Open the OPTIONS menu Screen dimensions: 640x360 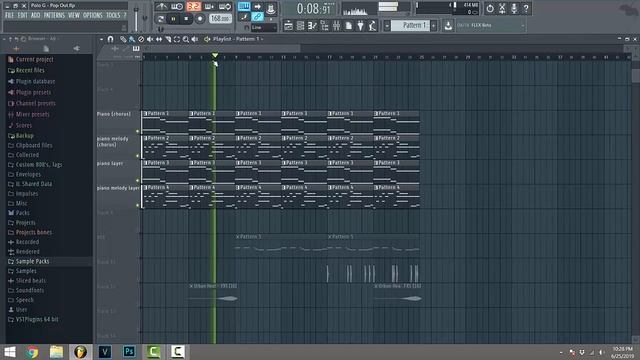(93, 16)
